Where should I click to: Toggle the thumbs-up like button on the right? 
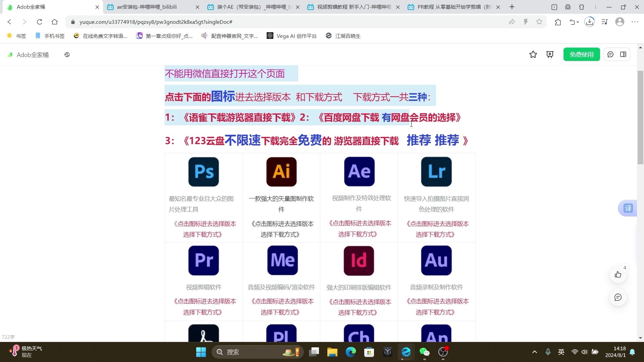click(618, 275)
